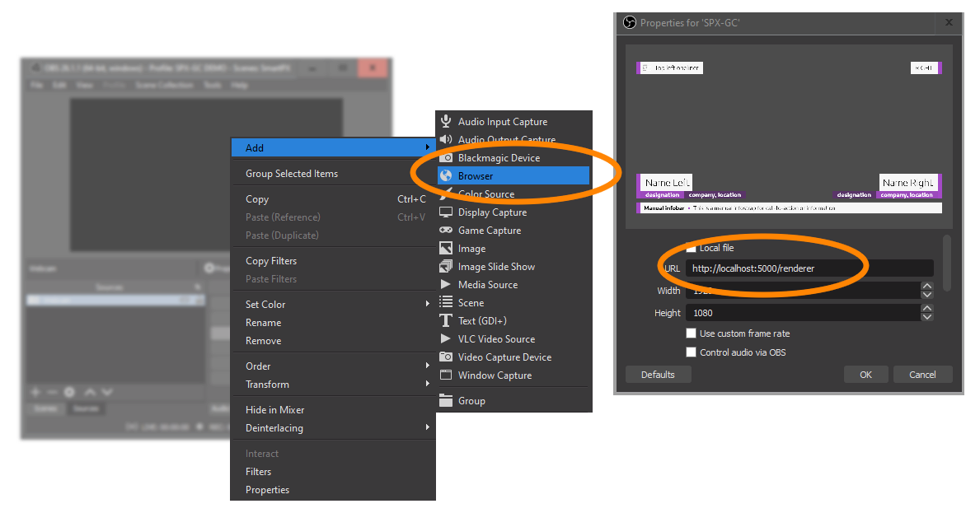Expand the Deinterlacing submenu arrow
980x513 pixels.
pyautogui.click(x=428, y=427)
